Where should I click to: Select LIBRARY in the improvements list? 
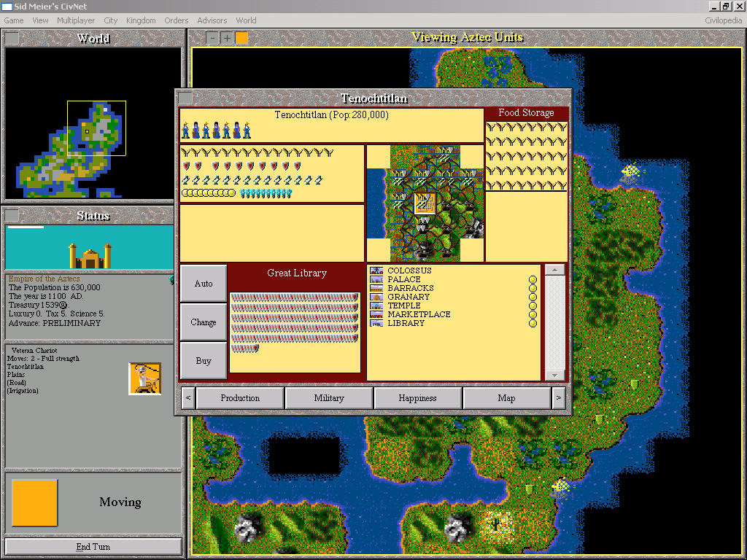point(406,323)
